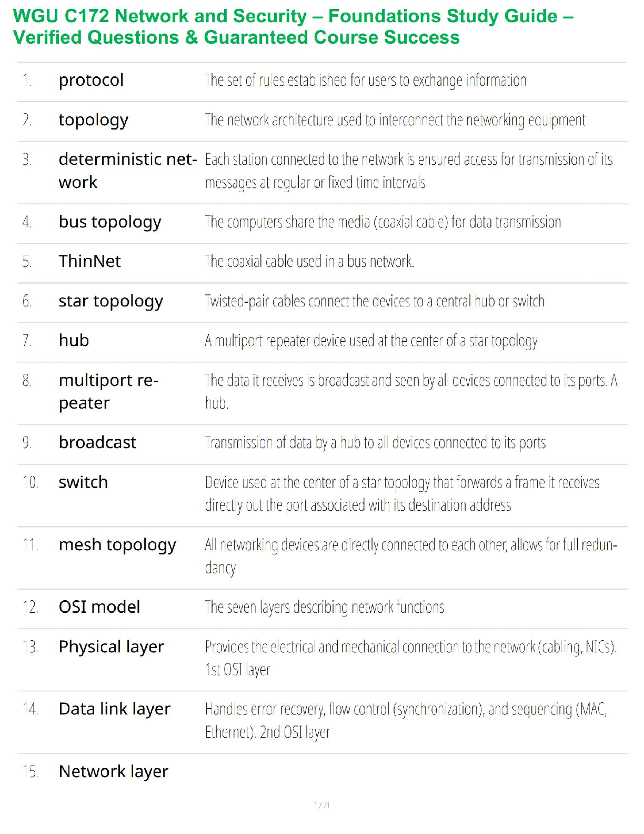Image resolution: width=644 pixels, height=834 pixels.
Task: Click the "star topology" term
Action: (x=110, y=301)
